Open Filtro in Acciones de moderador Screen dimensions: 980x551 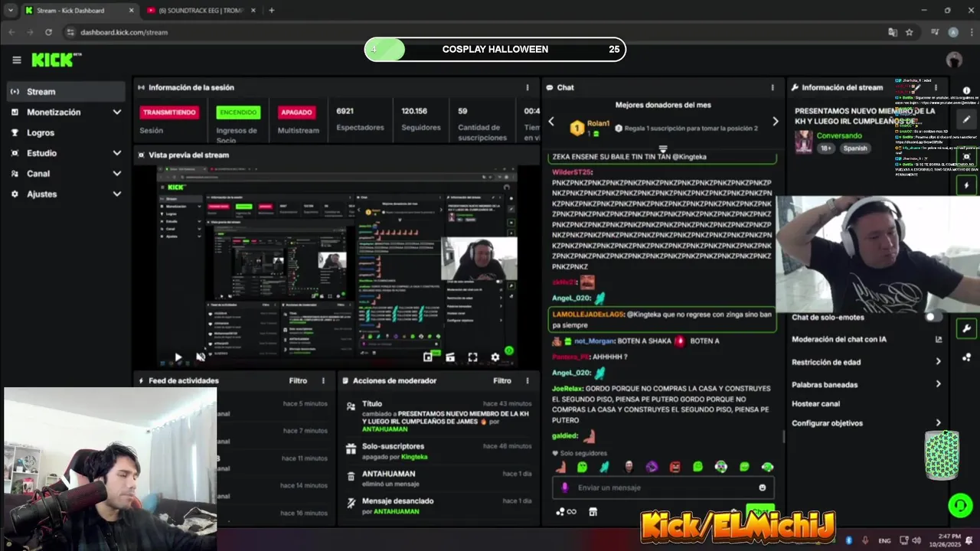tap(502, 380)
